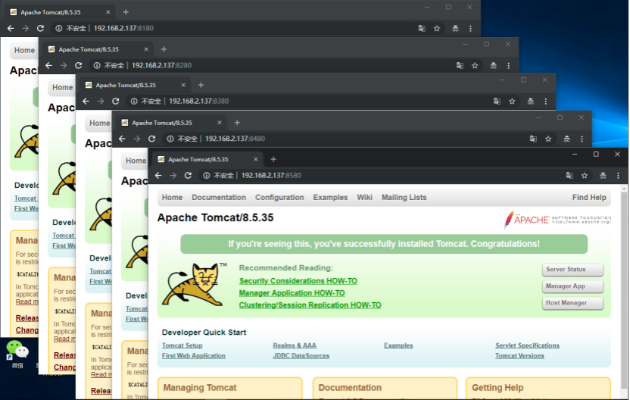Open Wiki menu item
The image size is (630, 400).
pyautogui.click(x=364, y=197)
